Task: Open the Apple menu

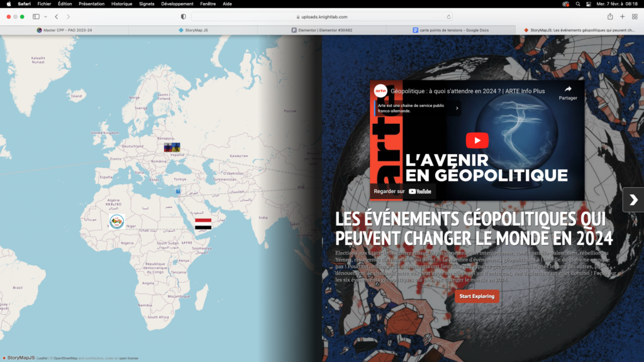Action: pyautogui.click(x=9, y=4)
